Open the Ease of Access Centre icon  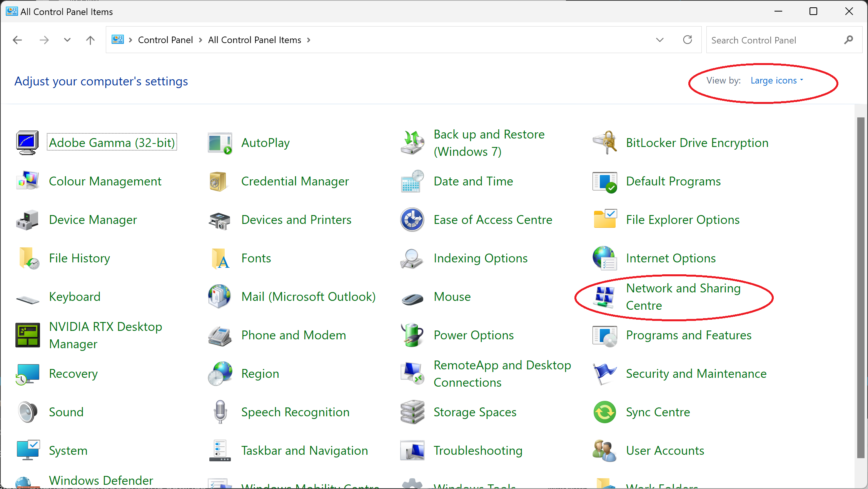(x=412, y=220)
